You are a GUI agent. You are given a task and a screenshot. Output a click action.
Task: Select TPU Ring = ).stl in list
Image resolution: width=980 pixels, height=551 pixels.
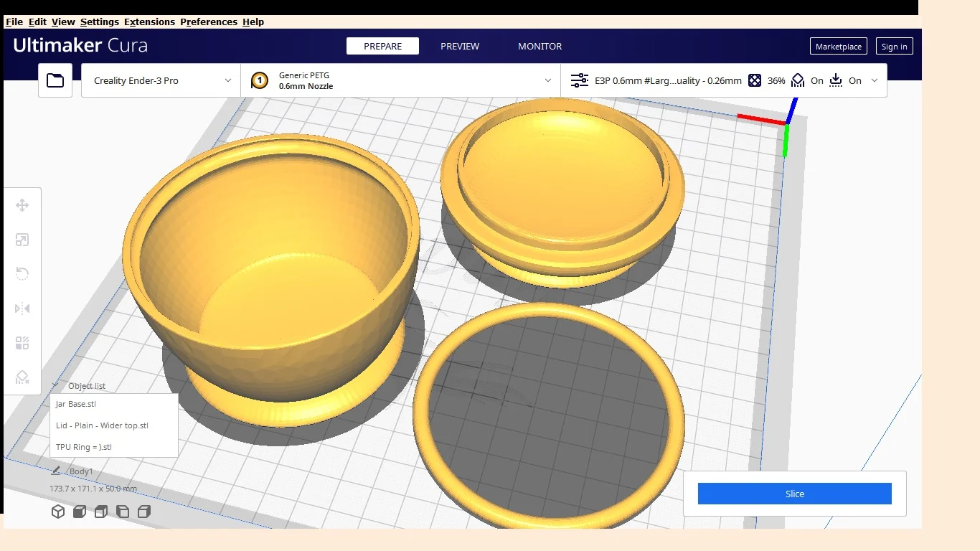pos(114,447)
